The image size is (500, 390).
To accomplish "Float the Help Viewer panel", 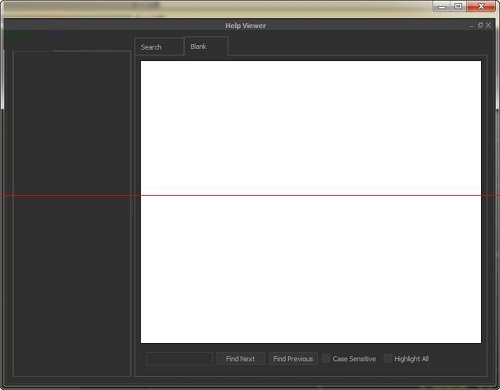I will (480, 25).
